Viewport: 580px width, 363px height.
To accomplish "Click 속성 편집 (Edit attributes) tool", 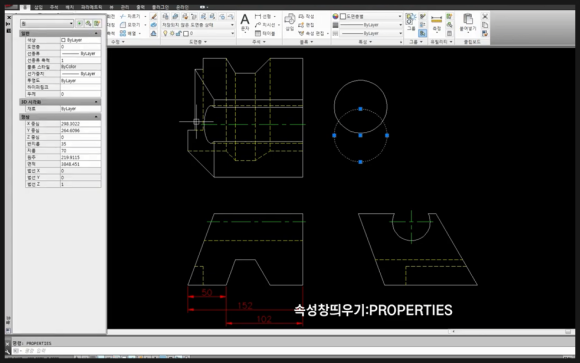I will [311, 33].
